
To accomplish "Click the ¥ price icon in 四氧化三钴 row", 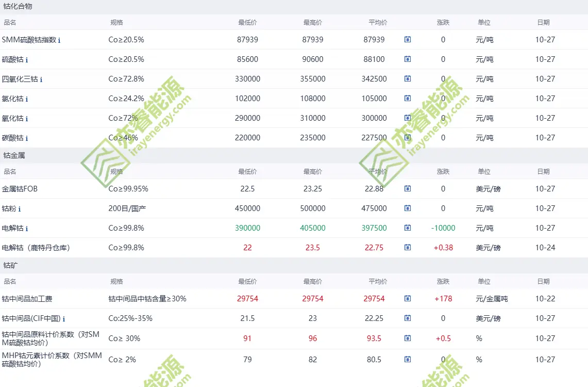I will point(408,79).
